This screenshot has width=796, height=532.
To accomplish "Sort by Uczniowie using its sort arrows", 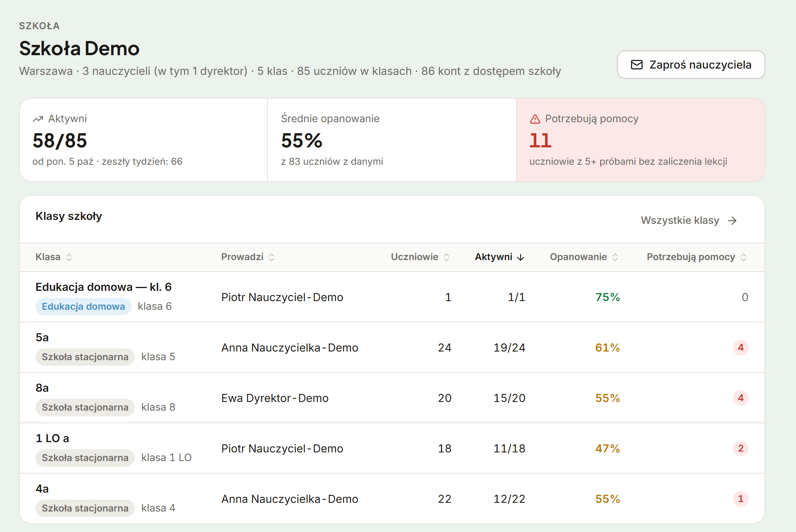I will click(x=446, y=257).
